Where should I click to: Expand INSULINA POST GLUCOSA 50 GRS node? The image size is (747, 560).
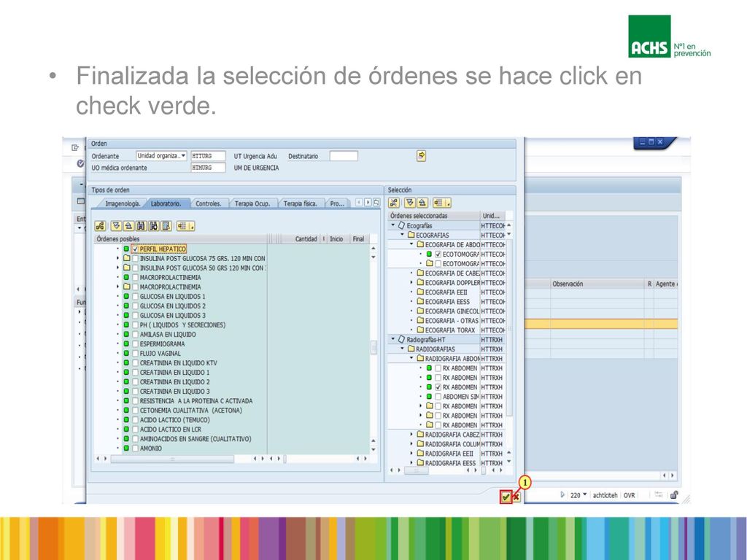117,268
